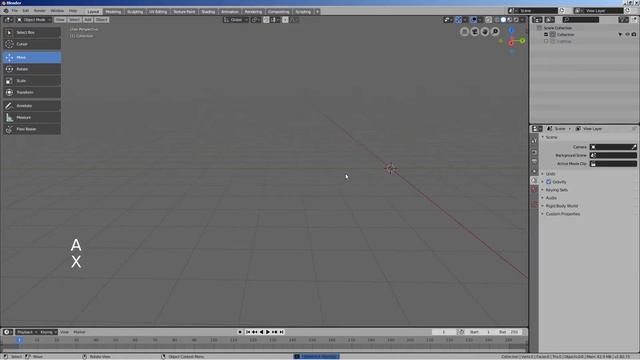This screenshot has width=640, height=360.
Task: Click the timeline Marker menu
Action: (79, 332)
